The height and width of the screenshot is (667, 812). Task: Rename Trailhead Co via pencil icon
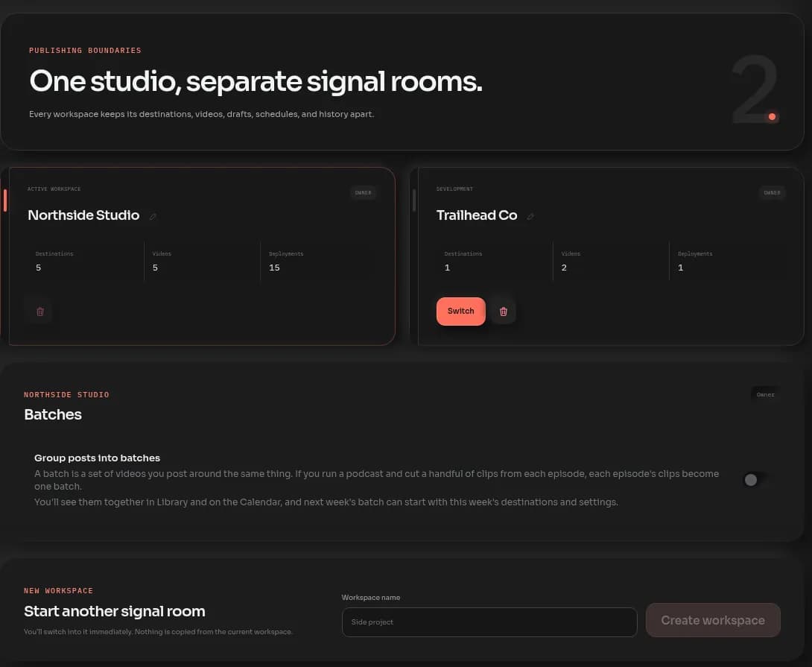point(530,216)
